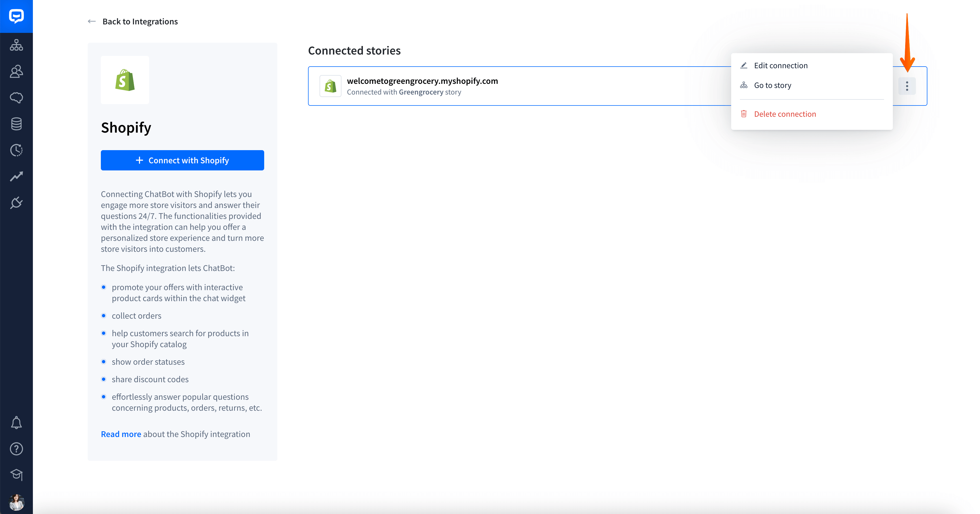Viewport: 980px width, 514px height.
Task: Click the back arrow beside Back to Integrations
Action: [92, 21]
